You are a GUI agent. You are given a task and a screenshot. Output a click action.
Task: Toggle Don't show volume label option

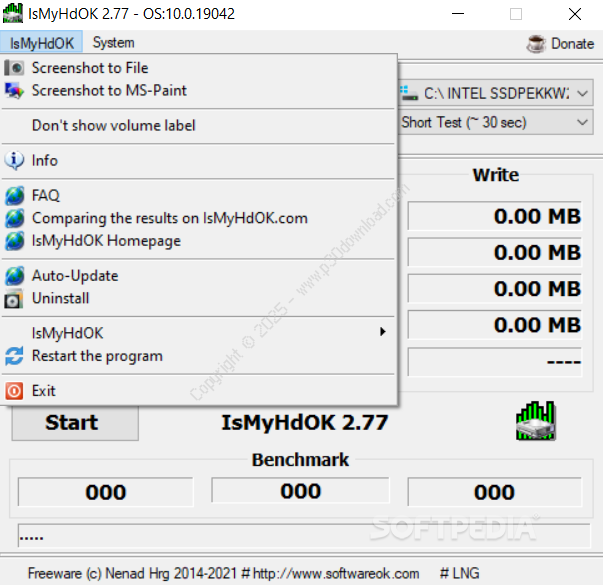point(113,125)
